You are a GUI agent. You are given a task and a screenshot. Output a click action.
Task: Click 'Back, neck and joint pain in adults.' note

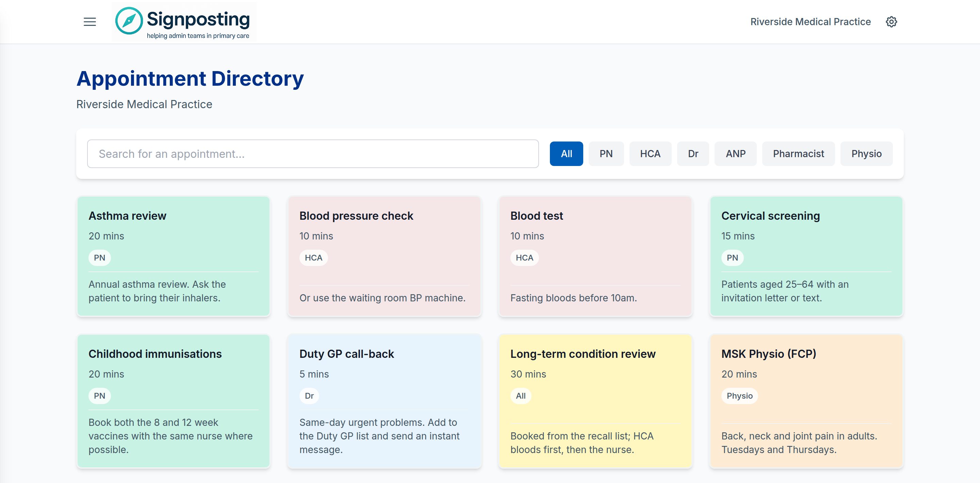click(799, 436)
